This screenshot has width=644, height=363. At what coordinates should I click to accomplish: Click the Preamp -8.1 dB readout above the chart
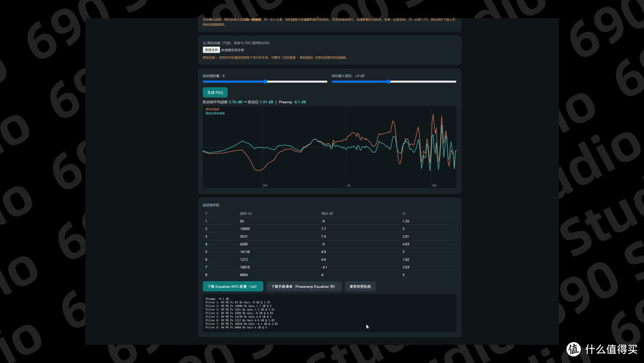point(292,102)
